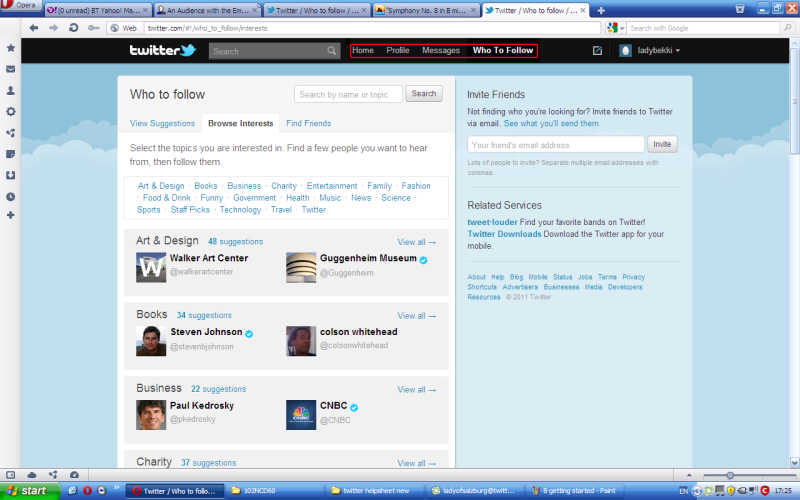Add a panel with the plus icon

[10, 215]
